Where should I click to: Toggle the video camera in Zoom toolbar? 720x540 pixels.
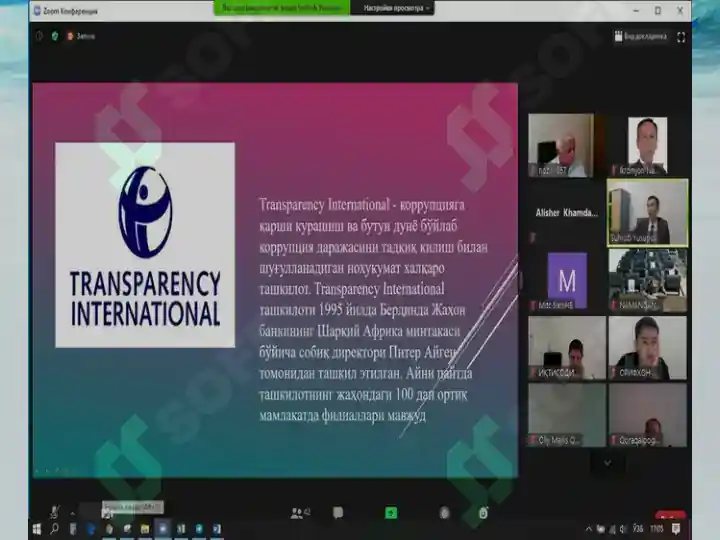107,513
